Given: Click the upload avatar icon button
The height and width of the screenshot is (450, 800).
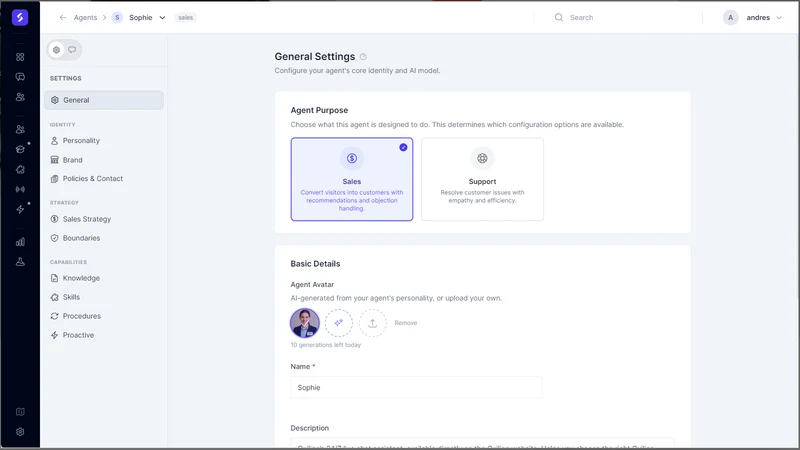Looking at the screenshot, I should pyautogui.click(x=372, y=323).
